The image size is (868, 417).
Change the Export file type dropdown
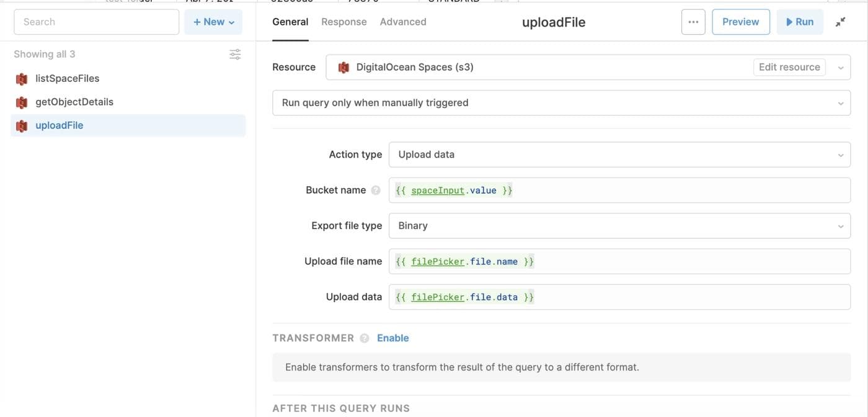(x=619, y=226)
